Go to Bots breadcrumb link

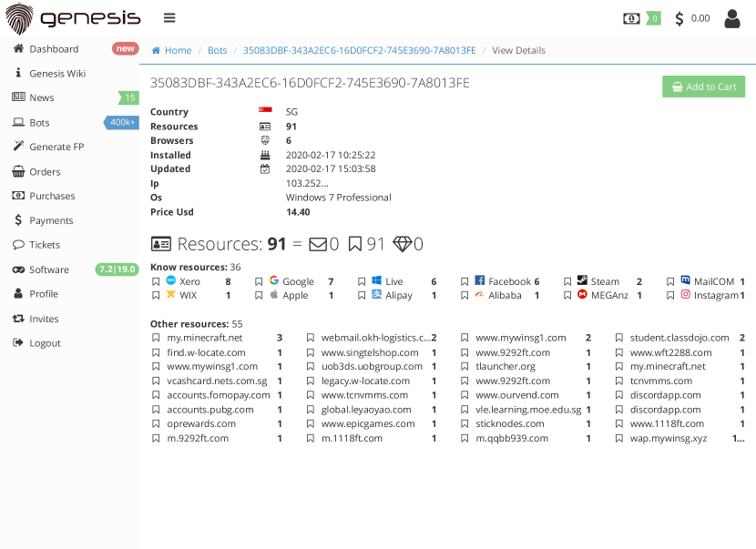(x=218, y=50)
